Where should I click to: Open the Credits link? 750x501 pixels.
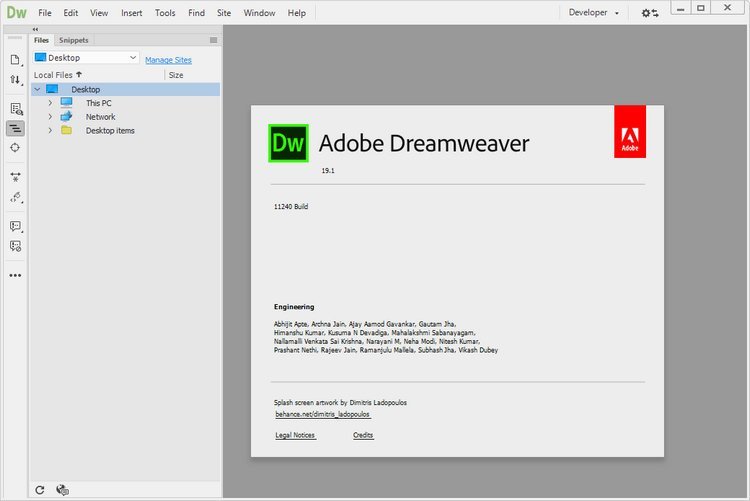pos(363,435)
